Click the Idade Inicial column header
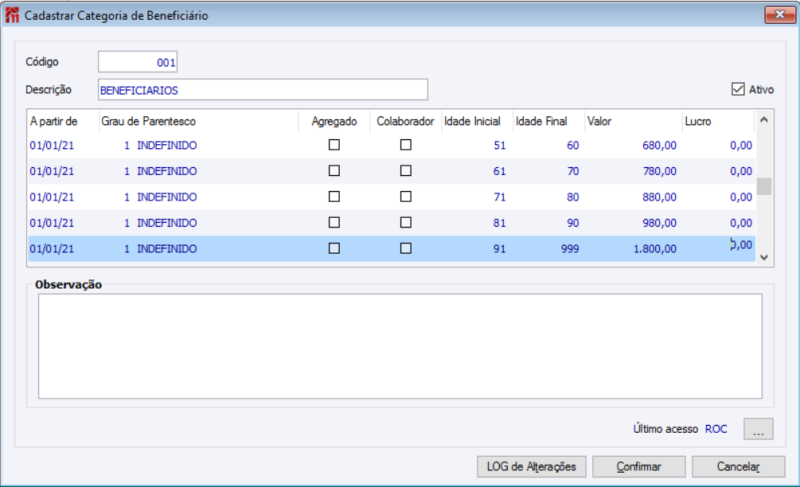The width and height of the screenshot is (800, 487). click(x=477, y=121)
